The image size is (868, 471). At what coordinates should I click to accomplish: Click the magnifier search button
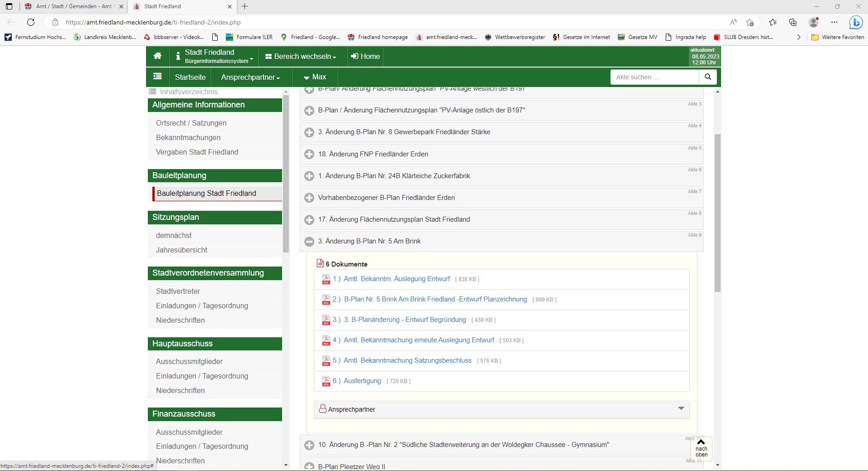708,77
